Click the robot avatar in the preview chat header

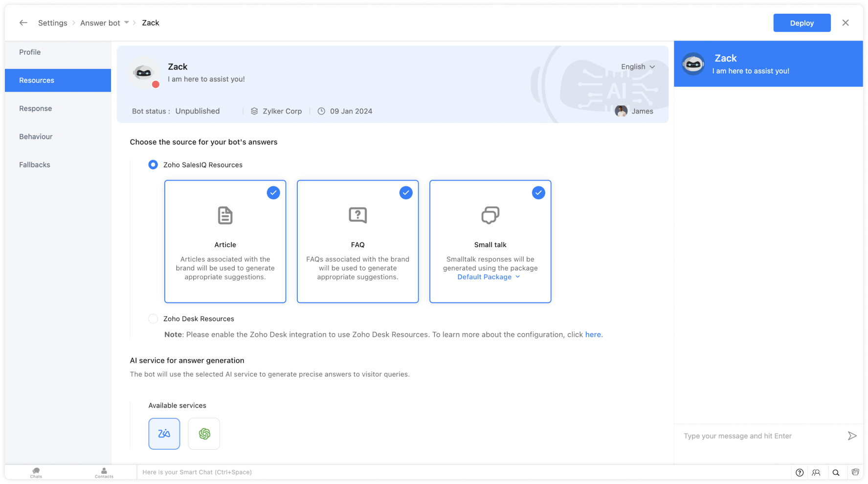tap(693, 64)
